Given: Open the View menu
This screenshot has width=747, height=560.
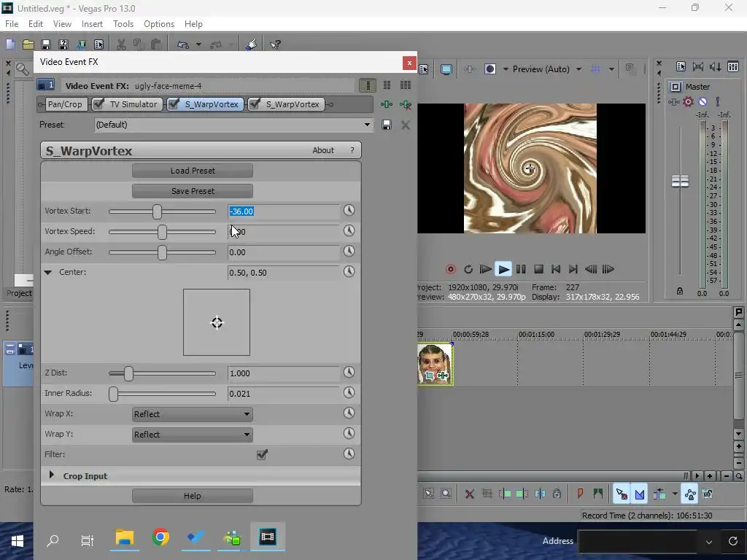Looking at the screenshot, I should pos(62,24).
